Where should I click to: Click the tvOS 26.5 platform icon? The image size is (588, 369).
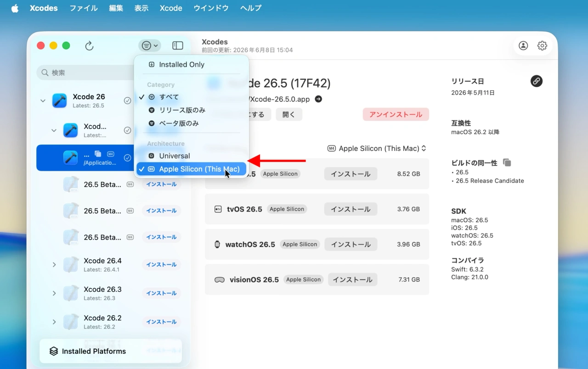(x=218, y=209)
